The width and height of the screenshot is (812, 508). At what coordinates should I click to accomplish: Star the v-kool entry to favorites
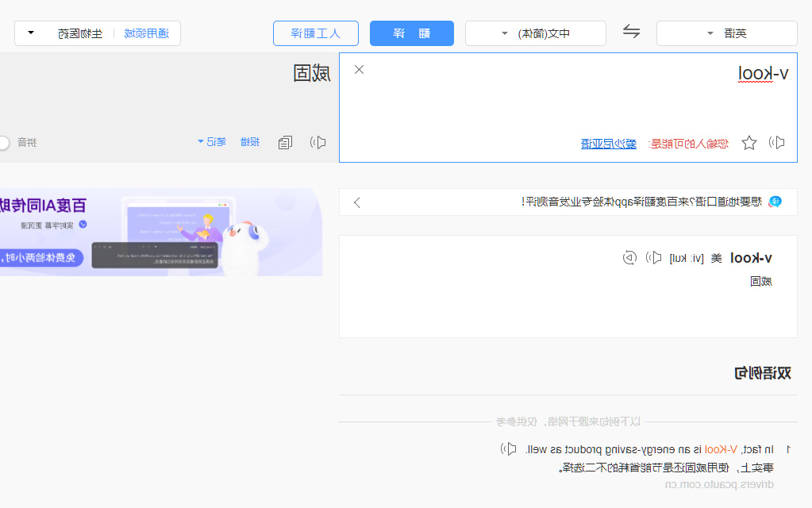pyautogui.click(x=749, y=143)
